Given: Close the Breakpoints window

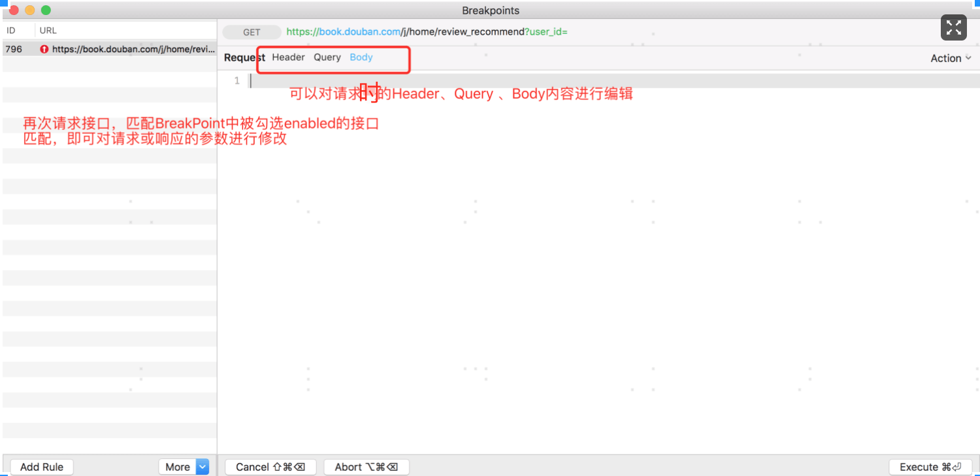Looking at the screenshot, I should [14, 10].
